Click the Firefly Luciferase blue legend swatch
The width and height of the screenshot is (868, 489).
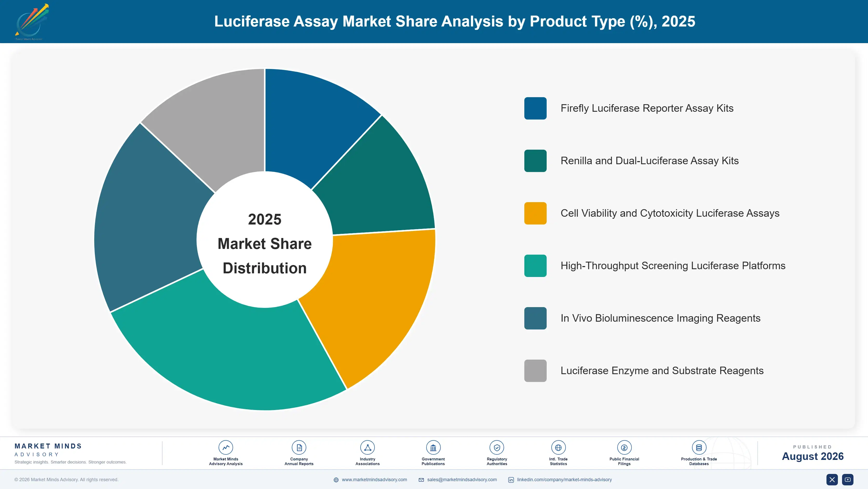click(x=535, y=108)
